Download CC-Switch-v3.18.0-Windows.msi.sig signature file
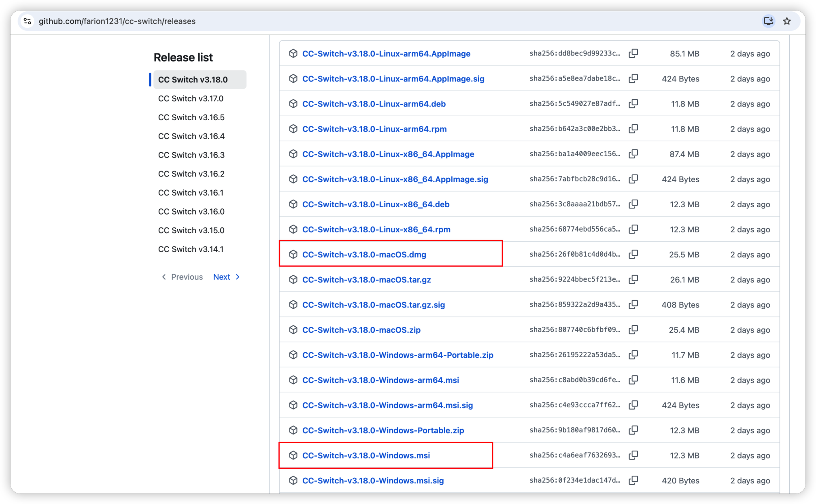Viewport: 816px width, 504px height. [x=373, y=481]
